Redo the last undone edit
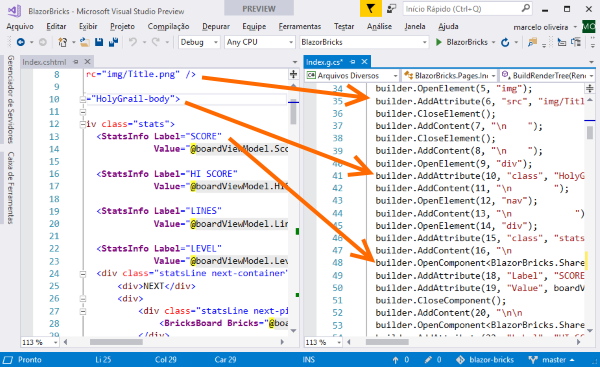Screen dimensions: 600x367 (x=155, y=42)
